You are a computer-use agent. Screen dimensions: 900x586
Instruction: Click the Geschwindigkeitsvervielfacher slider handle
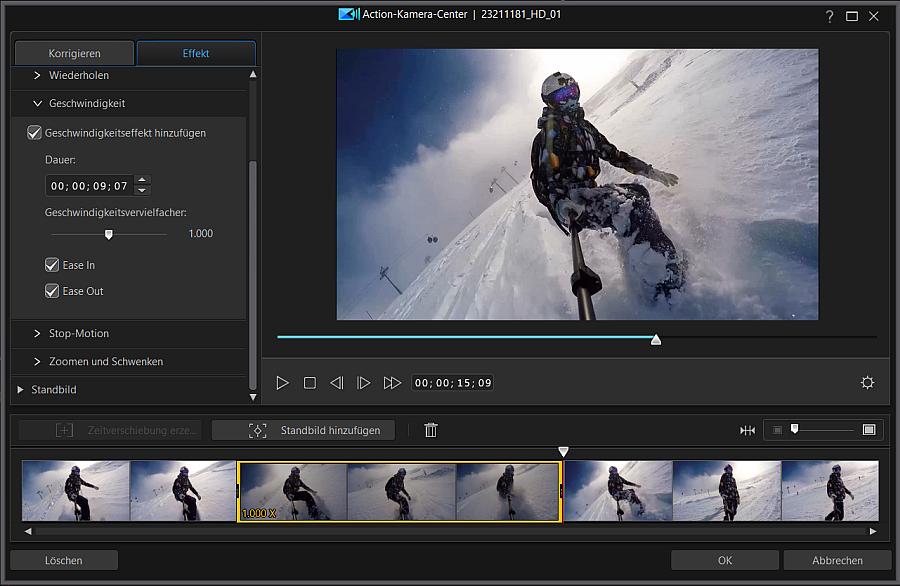tap(109, 234)
